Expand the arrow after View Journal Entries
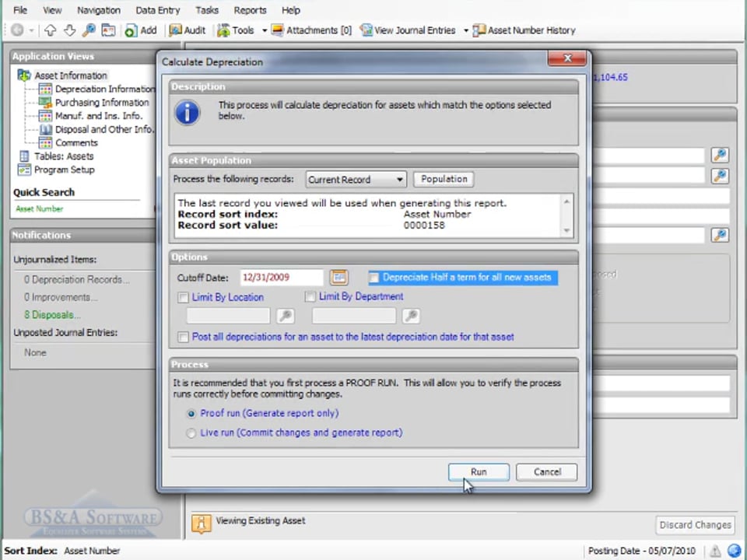 (466, 30)
